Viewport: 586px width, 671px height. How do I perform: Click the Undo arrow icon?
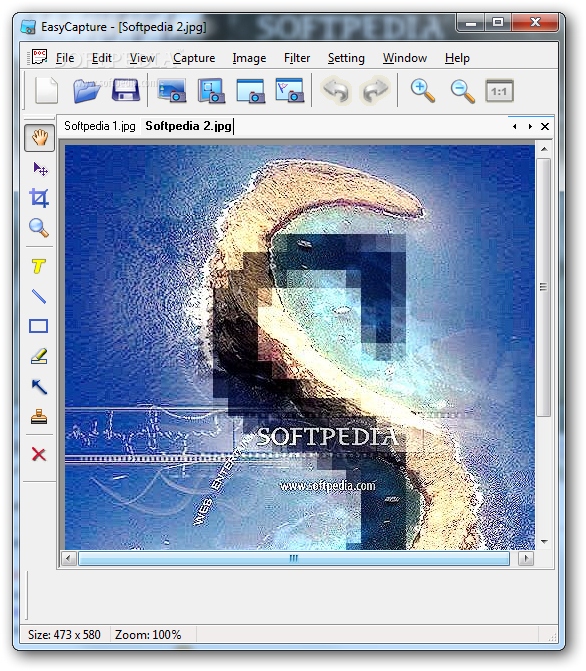[336, 90]
